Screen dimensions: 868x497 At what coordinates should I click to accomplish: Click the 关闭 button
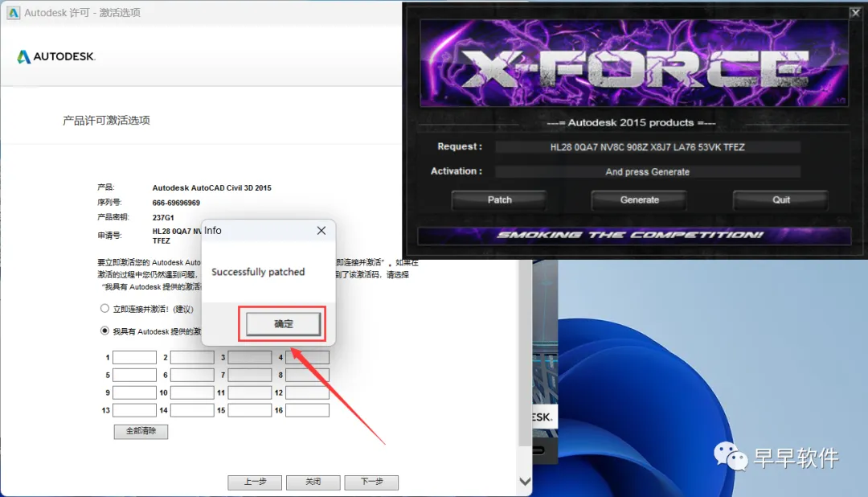pos(313,482)
